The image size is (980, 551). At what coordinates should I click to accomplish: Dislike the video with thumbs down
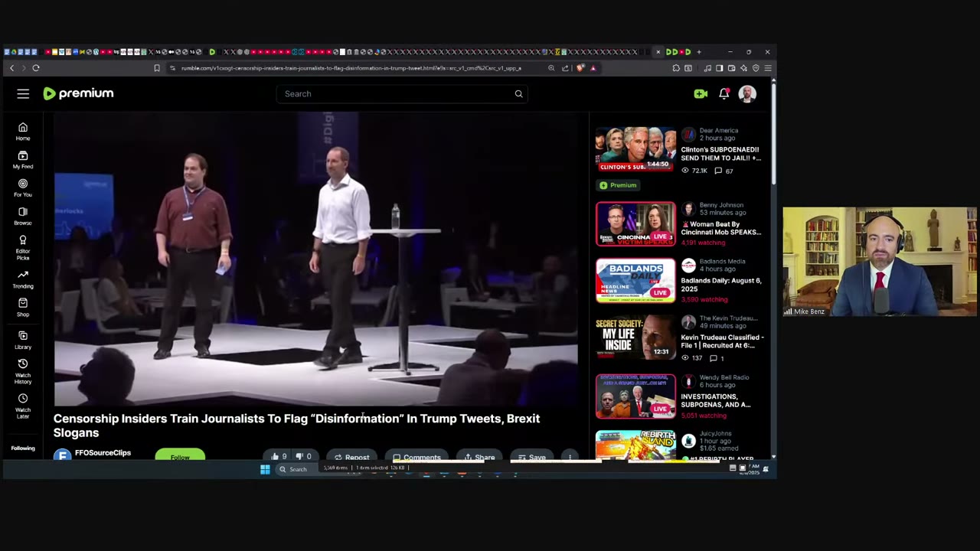click(303, 457)
